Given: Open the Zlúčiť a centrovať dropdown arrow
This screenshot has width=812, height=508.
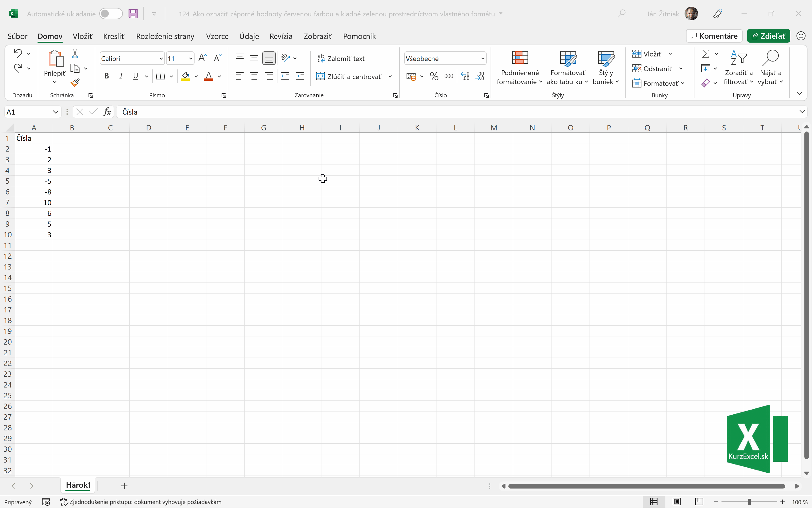Looking at the screenshot, I should (390, 76).
